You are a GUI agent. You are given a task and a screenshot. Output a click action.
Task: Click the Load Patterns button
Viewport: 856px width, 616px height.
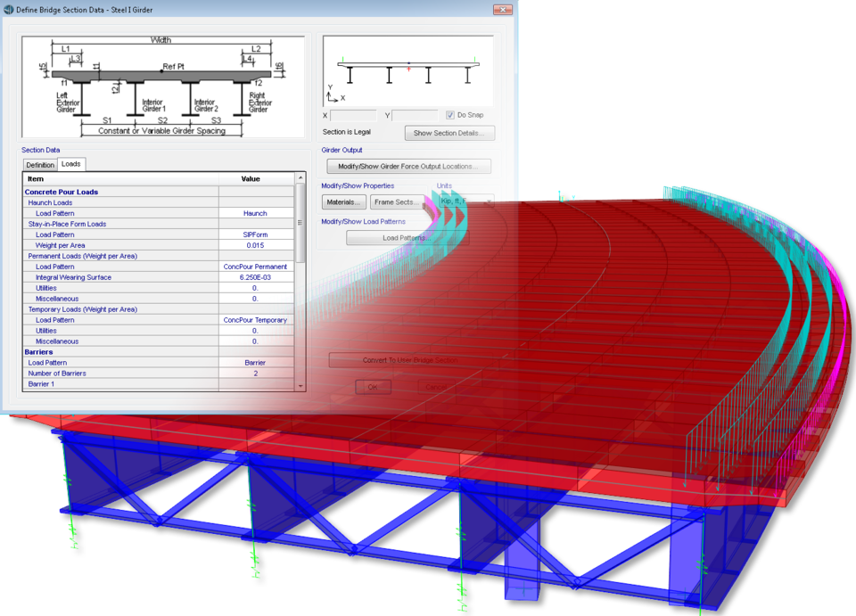tap(407, 238)
